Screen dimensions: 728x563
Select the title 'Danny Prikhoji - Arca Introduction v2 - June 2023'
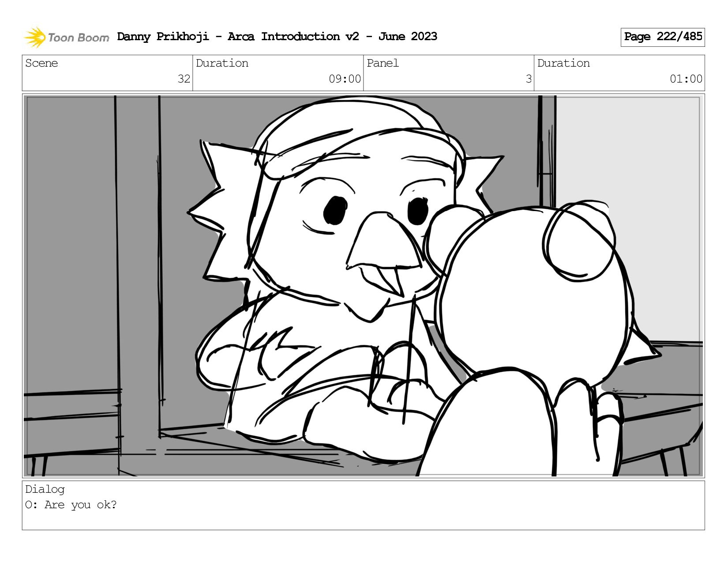277,37
